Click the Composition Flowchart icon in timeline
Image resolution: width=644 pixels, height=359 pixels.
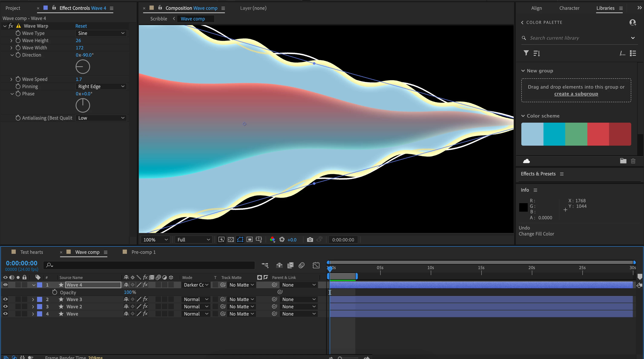click(265, 265)
